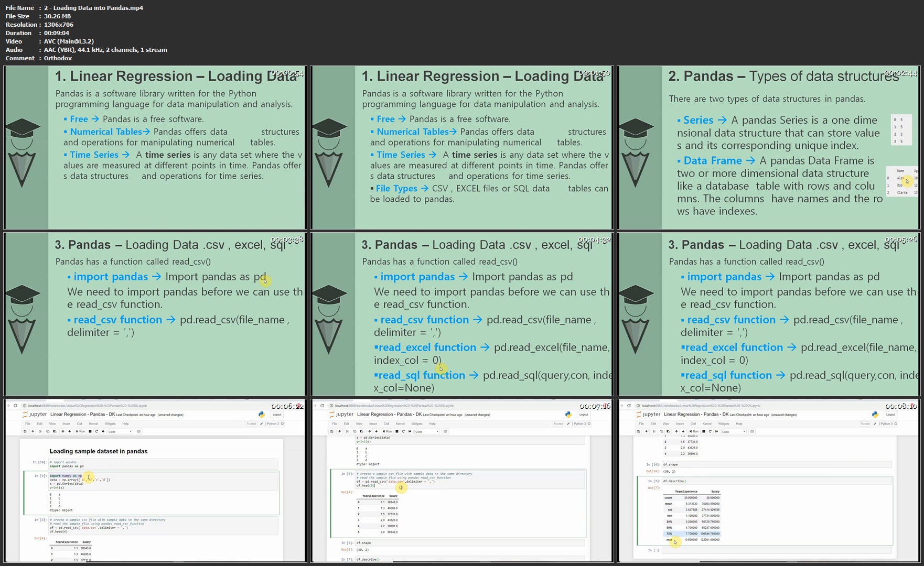Click the Logout button in the 00:06:22 frame
924x566 pixels.
[x=277, y=415]
